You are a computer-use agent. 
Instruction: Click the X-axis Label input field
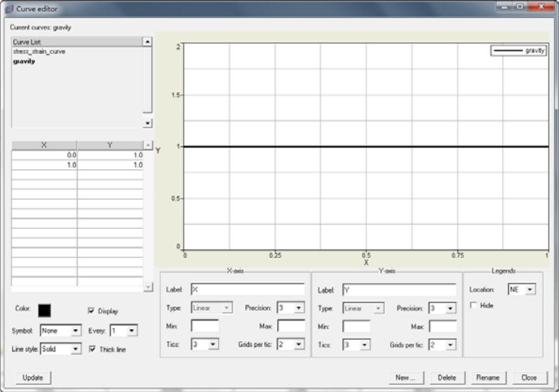coord(248,290)
